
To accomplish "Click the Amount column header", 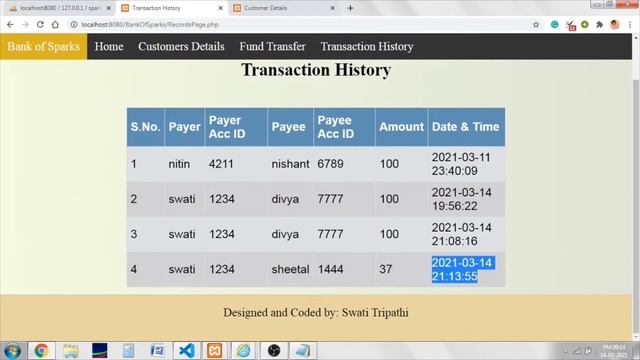I will click(x=402, y=127).
